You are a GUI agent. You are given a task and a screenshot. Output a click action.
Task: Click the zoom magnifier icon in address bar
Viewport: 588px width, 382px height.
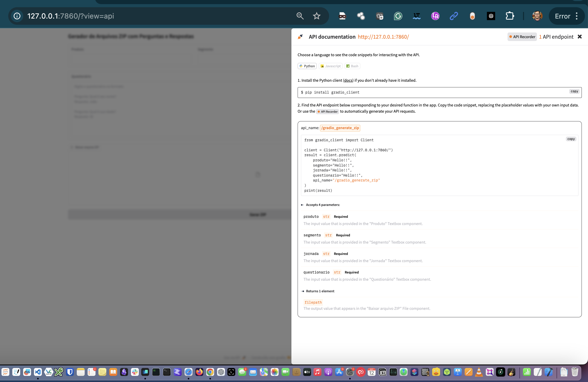click(300, 16)
